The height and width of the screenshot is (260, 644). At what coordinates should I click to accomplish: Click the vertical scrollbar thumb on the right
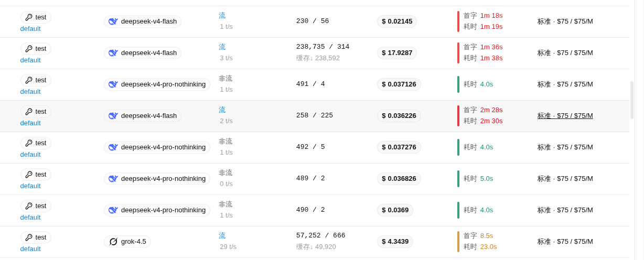coord(632,100)
